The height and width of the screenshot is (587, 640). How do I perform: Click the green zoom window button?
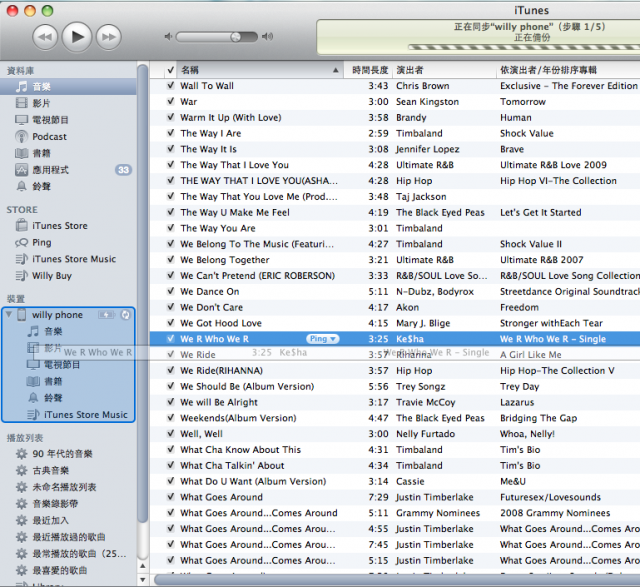pos(47,11)
